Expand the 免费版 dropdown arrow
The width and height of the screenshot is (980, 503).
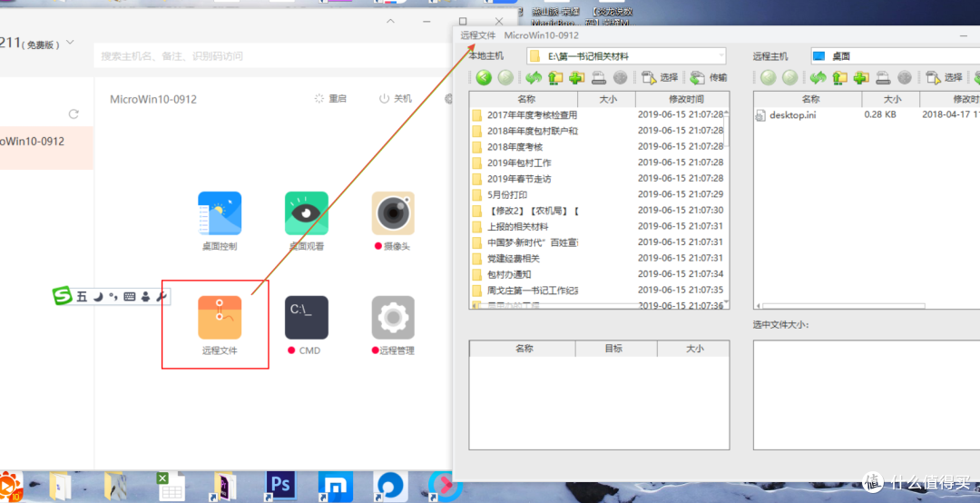point(70,43)
